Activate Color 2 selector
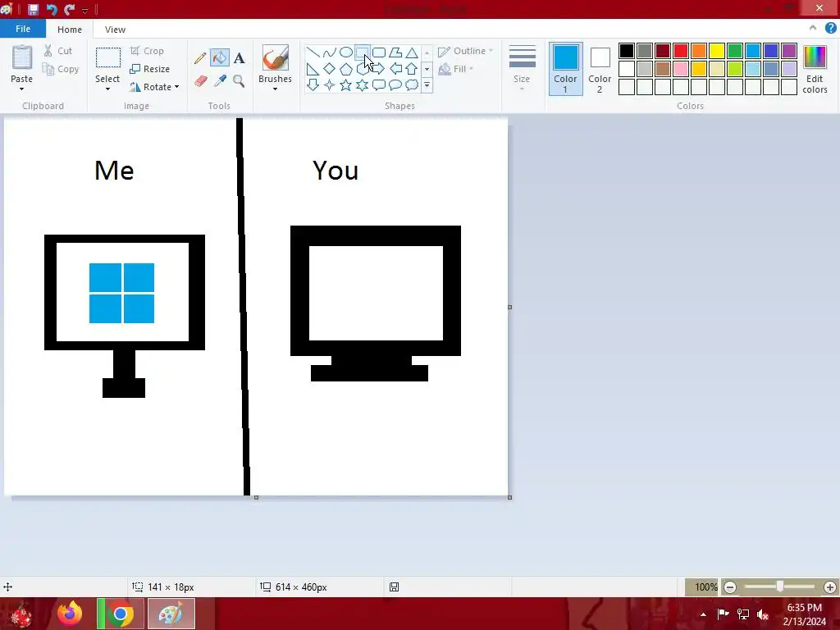 click(600, 69)
